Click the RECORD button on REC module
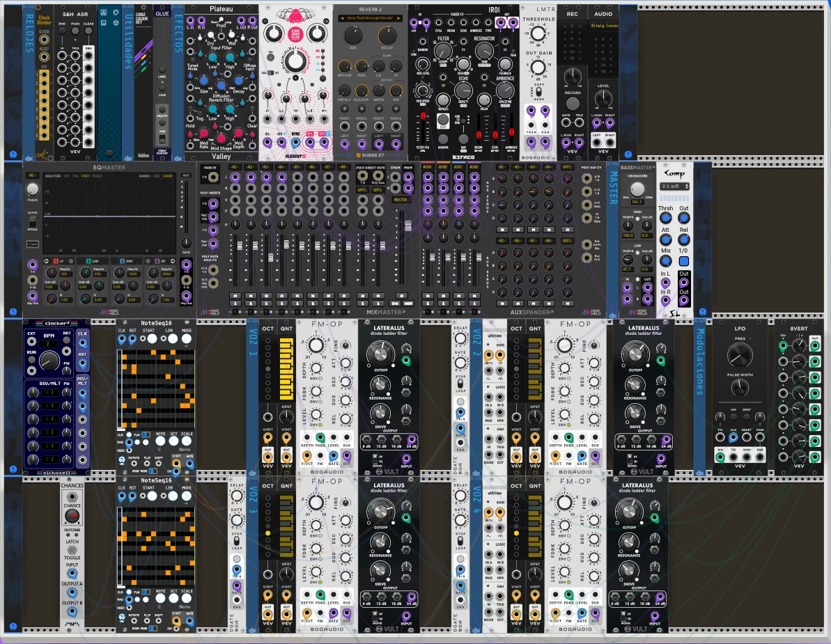This screenshot has width=831, height=644. [573, 103]
